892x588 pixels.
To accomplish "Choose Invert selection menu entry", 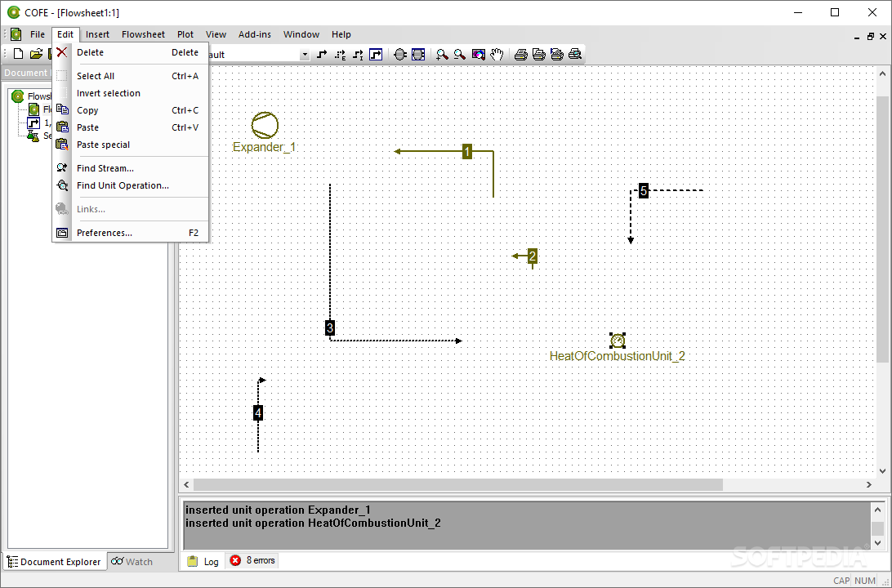I will pyautogui.click(x=130, y=93).
